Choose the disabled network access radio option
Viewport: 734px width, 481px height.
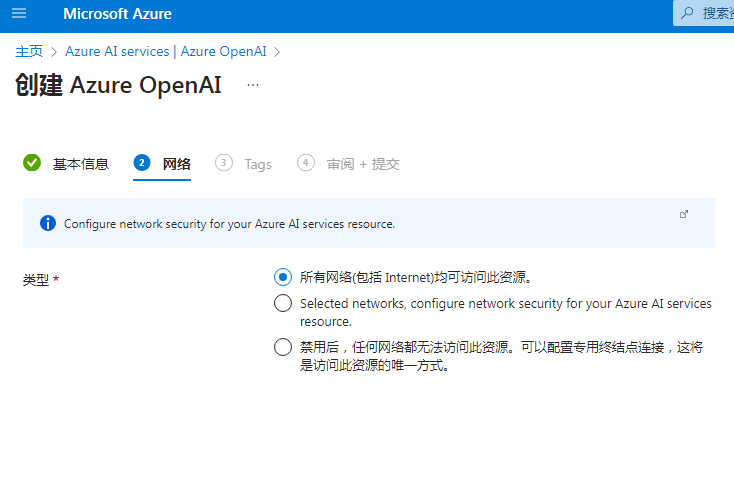pos(283,347)
